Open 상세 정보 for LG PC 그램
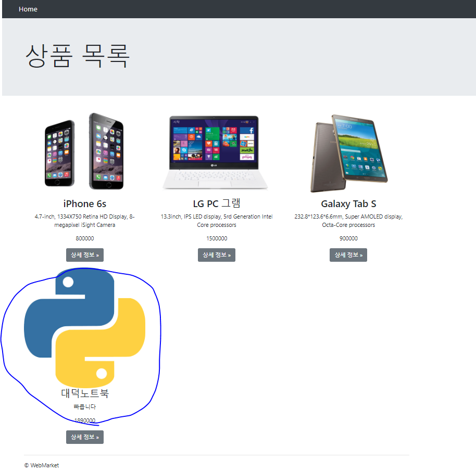Viewport: 476px width, 472px height. pyautogui.click(x=217, y=255)
